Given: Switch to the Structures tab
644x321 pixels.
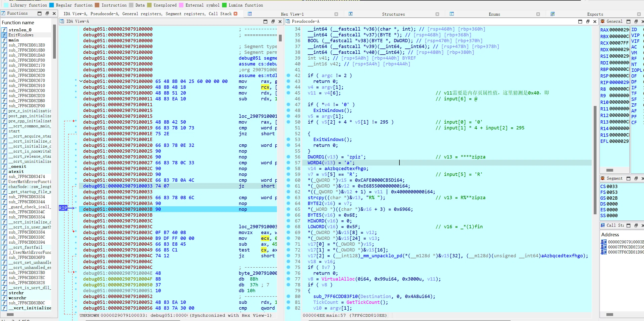Looking at the screenshot, I should (393, 14).
